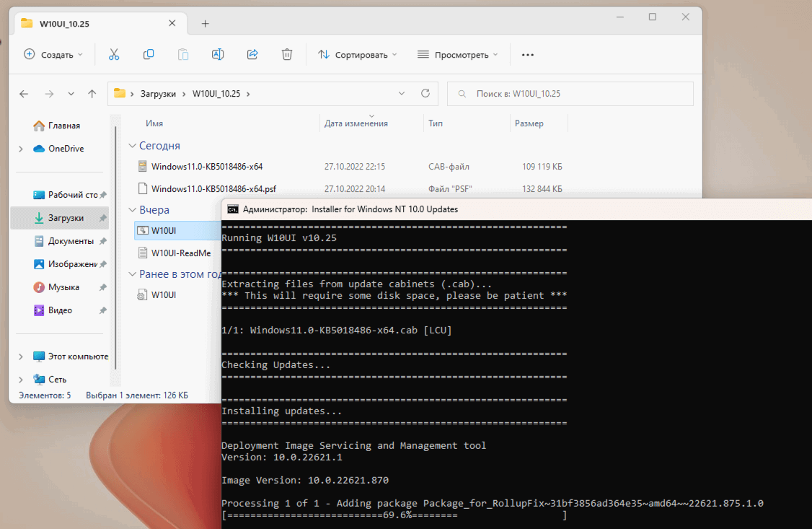Select W10UI file under Ранее в этом году
This screenshot has height=529, width=812.
pyautogui.click(x=163, y=294)
